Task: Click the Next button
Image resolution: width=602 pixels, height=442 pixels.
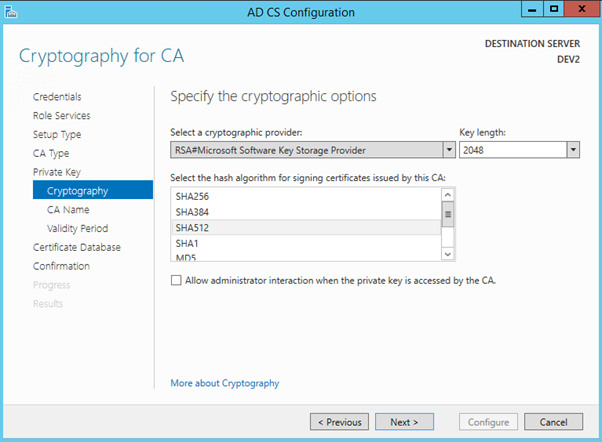Action: tap(411, 422)
